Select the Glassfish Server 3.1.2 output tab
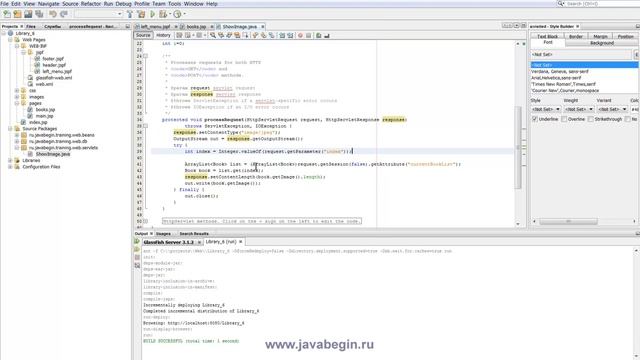This screenshot has width=640, height=360. pyautogui.click(x=168, y=242)
